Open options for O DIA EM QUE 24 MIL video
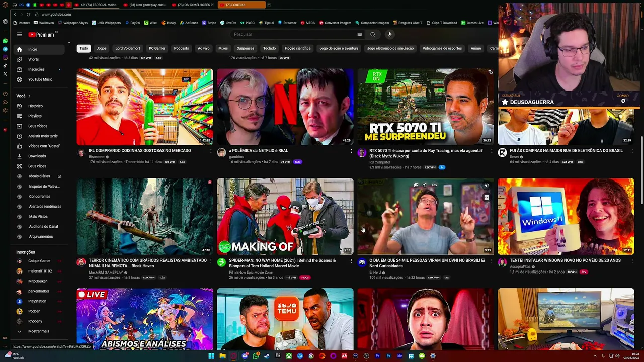 [x=492, y=260]
